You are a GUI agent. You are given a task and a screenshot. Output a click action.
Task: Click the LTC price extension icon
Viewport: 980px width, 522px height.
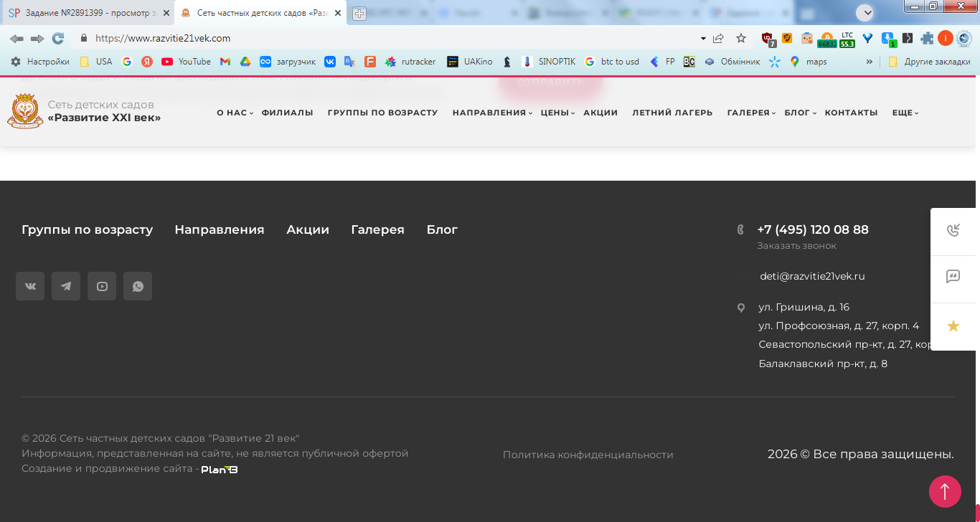coord(847,39)
